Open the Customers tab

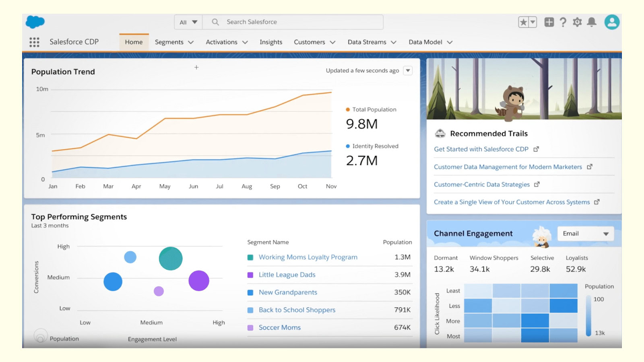(x=309, y=42)
